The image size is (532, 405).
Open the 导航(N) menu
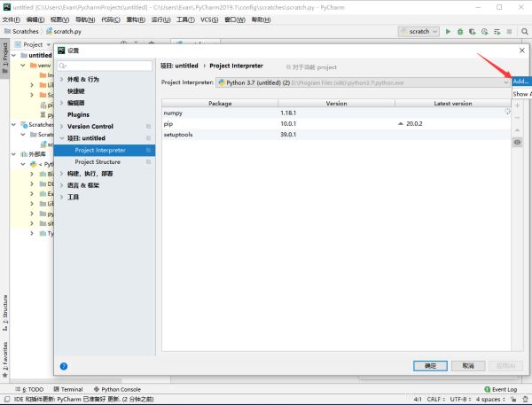pyautogui.click(x=85, y=19)
